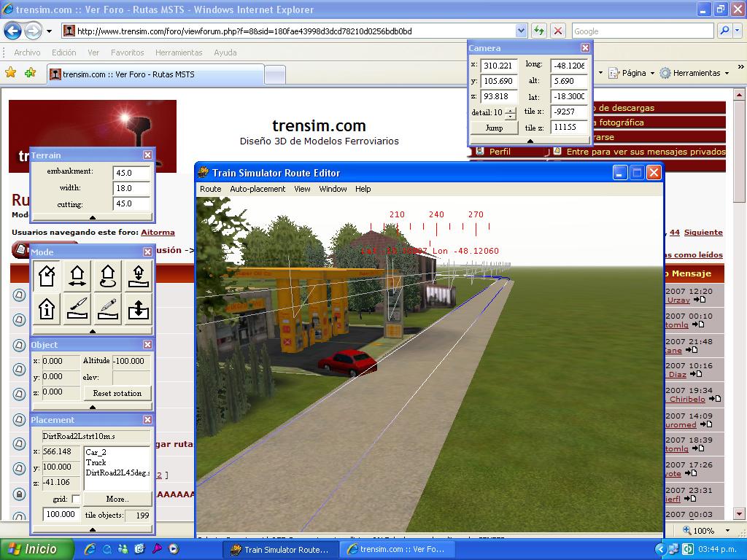Open the Route menu in Route Editor
This screenshot has width=747, height=560.
(210, 189)
